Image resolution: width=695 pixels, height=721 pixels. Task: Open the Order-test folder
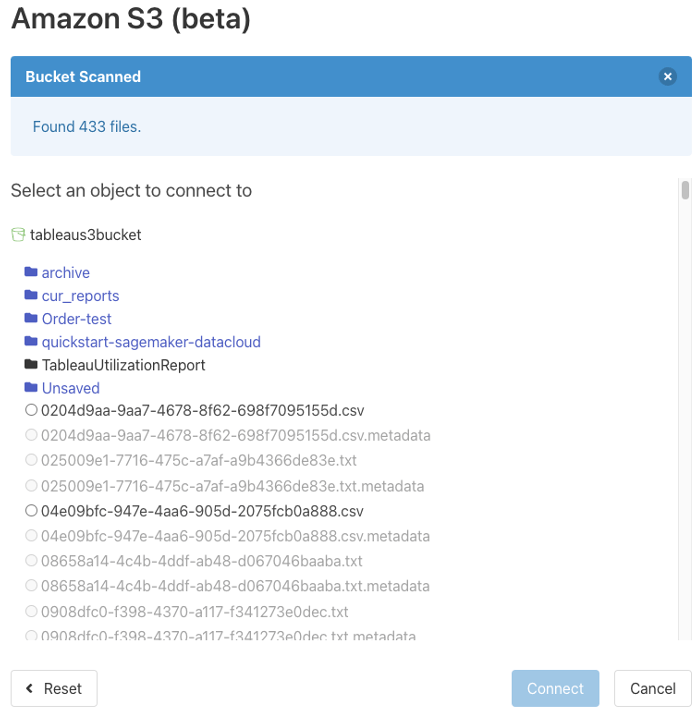coord(76,319)
